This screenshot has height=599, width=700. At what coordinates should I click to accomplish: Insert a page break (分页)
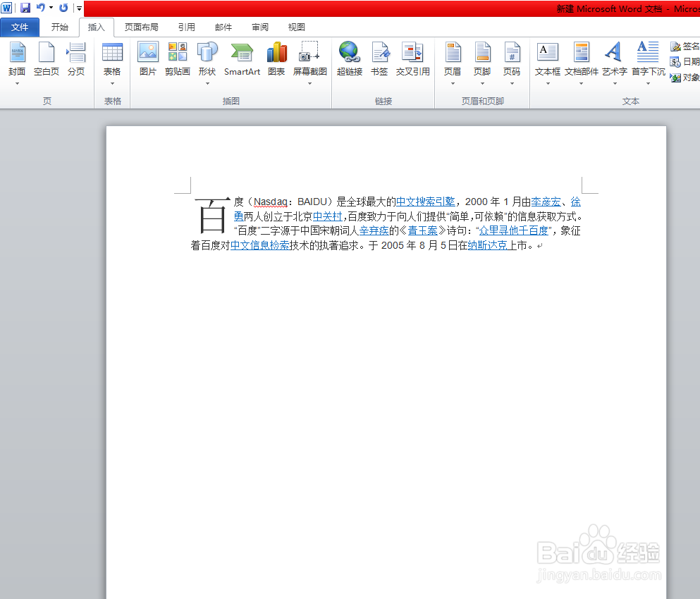(x=76, y=58)
